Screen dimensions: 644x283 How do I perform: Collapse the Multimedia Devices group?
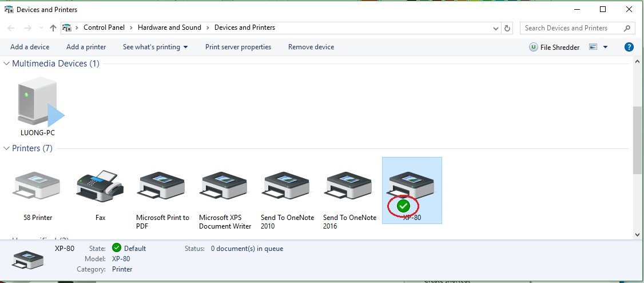7,64
